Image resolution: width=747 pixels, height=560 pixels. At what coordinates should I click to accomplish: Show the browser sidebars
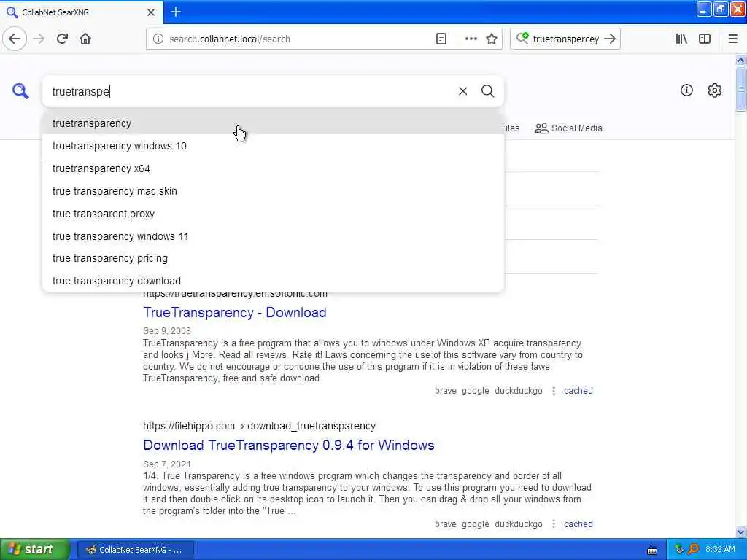(705, 39)
